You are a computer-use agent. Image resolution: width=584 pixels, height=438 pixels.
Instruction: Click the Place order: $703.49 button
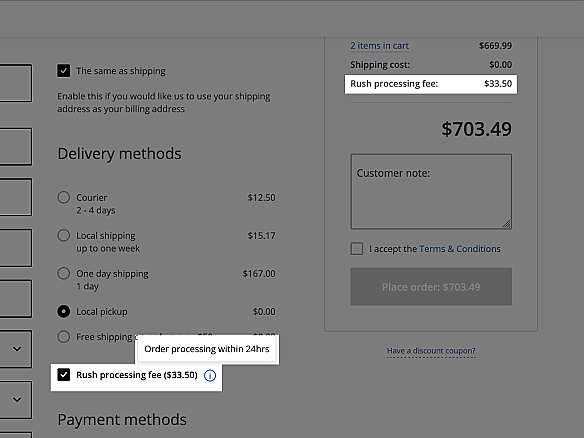coord(431,287)
